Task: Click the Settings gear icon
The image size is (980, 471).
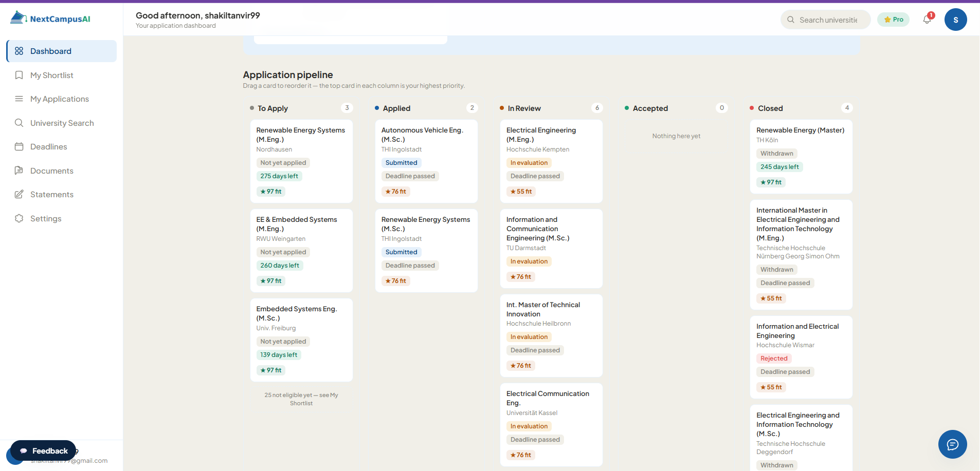Action: click(x=19, y=218)
